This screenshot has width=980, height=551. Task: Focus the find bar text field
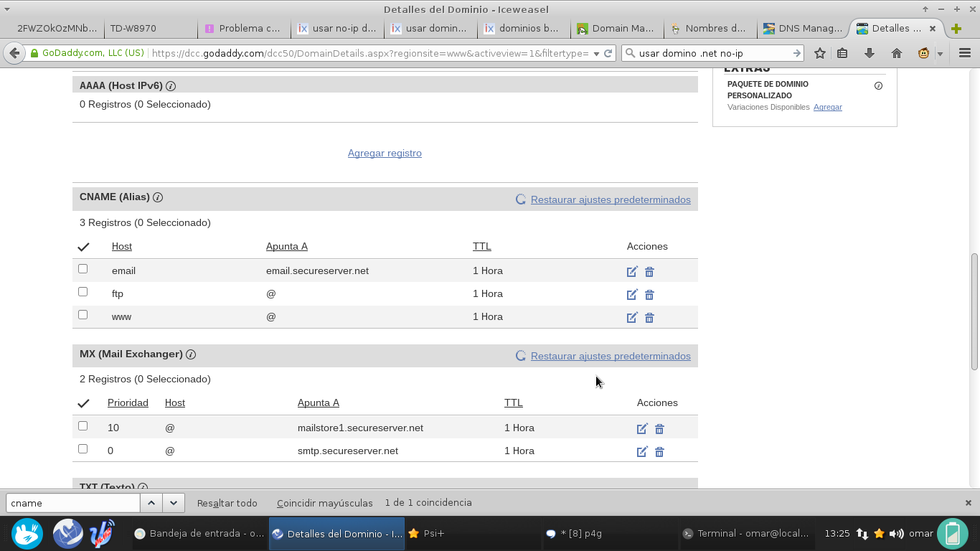coord(73,503)
